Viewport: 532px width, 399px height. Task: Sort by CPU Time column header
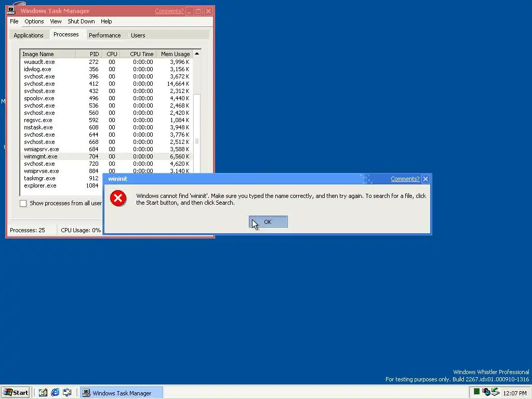pos(138,54)
